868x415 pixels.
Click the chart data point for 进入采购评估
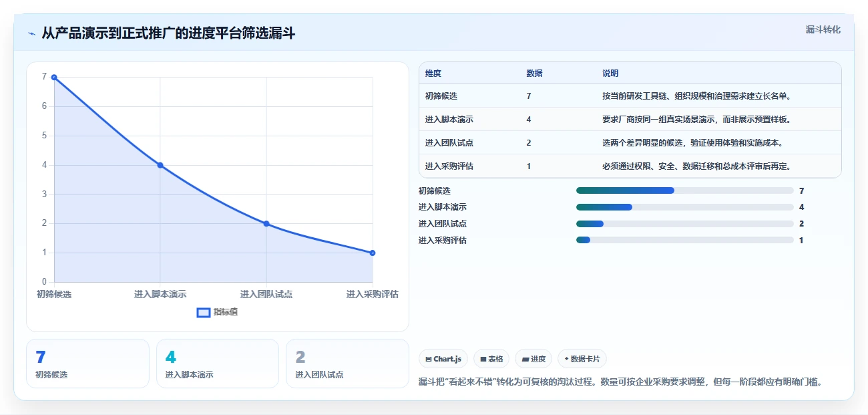pos(373,253)
